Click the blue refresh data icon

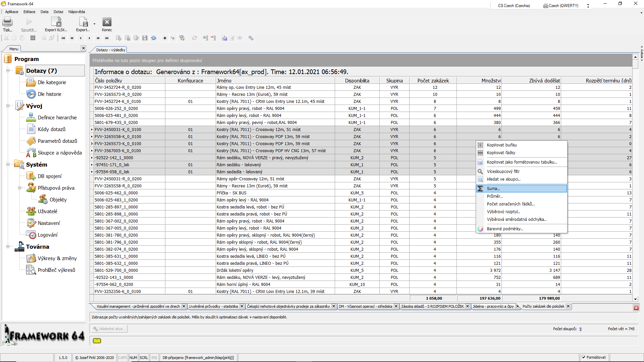coord(154,38)
